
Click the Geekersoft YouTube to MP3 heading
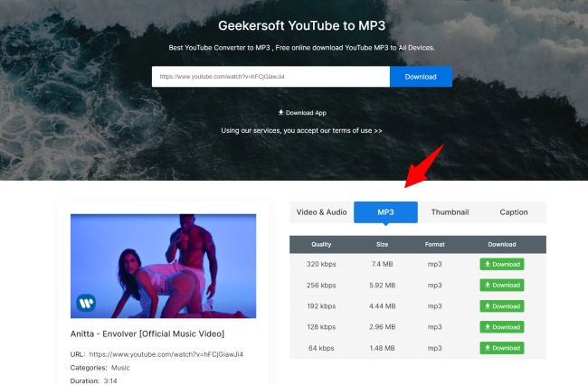(x=302, y=25)
